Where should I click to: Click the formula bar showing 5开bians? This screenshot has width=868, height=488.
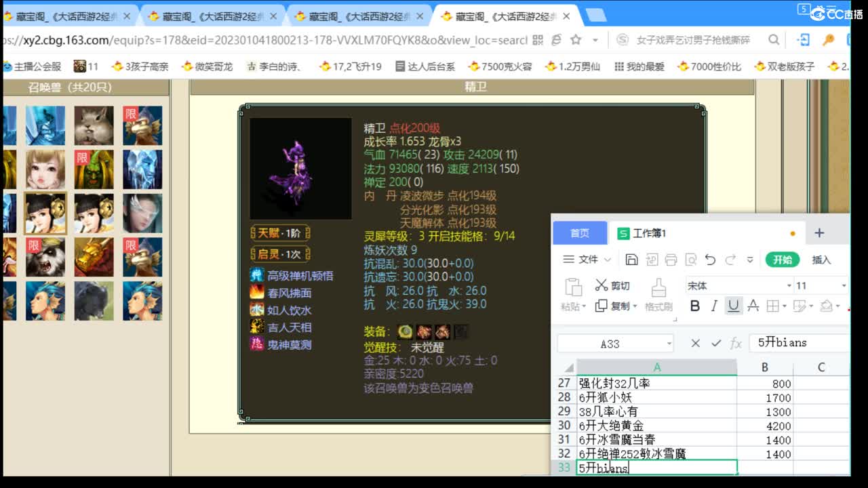[799, 343]
